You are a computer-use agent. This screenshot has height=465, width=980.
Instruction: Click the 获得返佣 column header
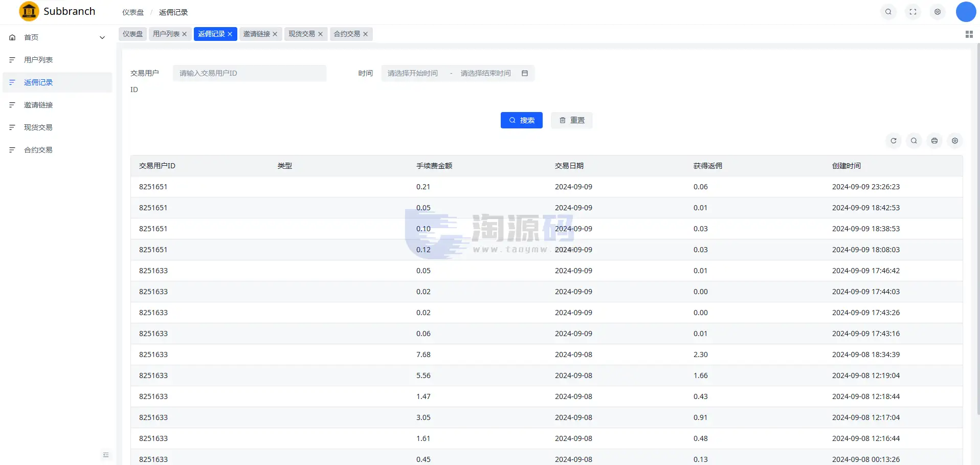click(x=707, y=166)
